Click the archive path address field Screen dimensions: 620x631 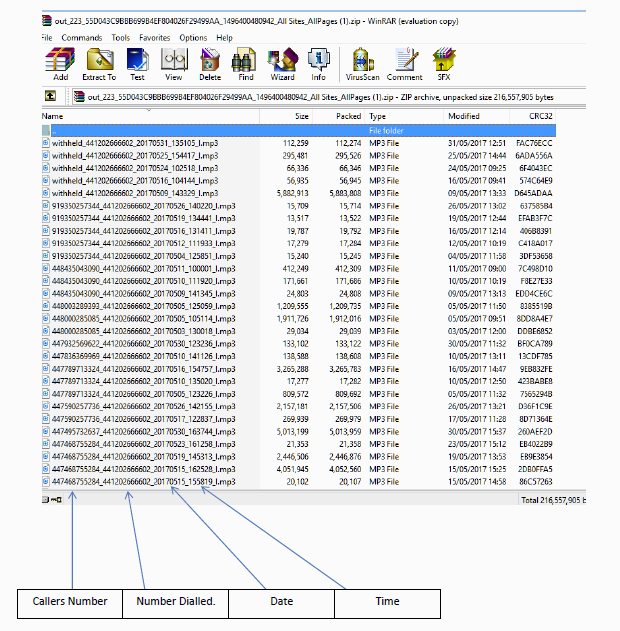tap(328, 97)
